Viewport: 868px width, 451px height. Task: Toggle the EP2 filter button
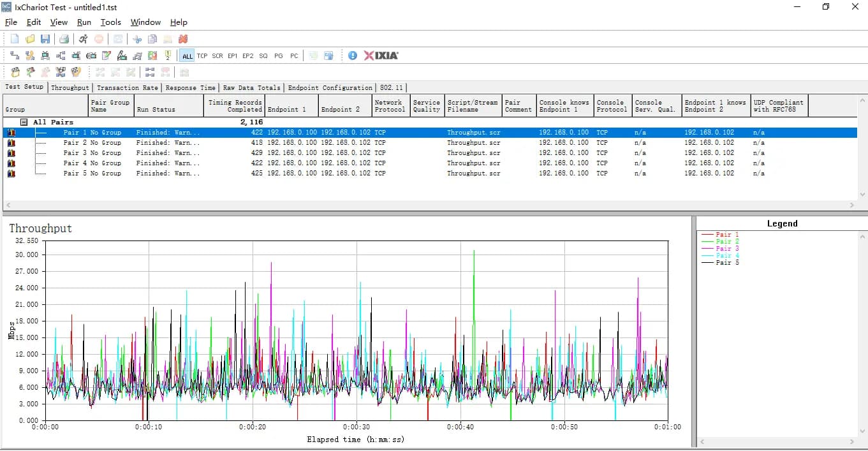click(x=248, y=55)
